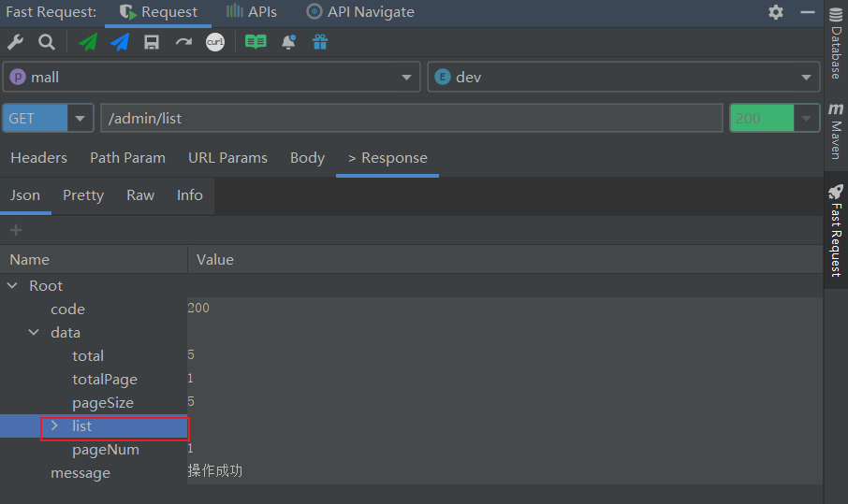The image size is (848, 504).
Task: Copy request as cURL
Action: (x=215, y=42)
